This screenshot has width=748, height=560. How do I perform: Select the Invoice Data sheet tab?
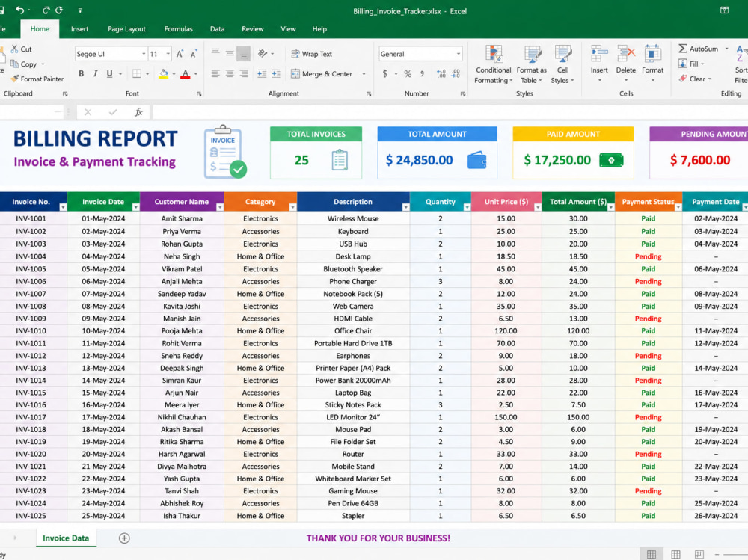point(66,538)
